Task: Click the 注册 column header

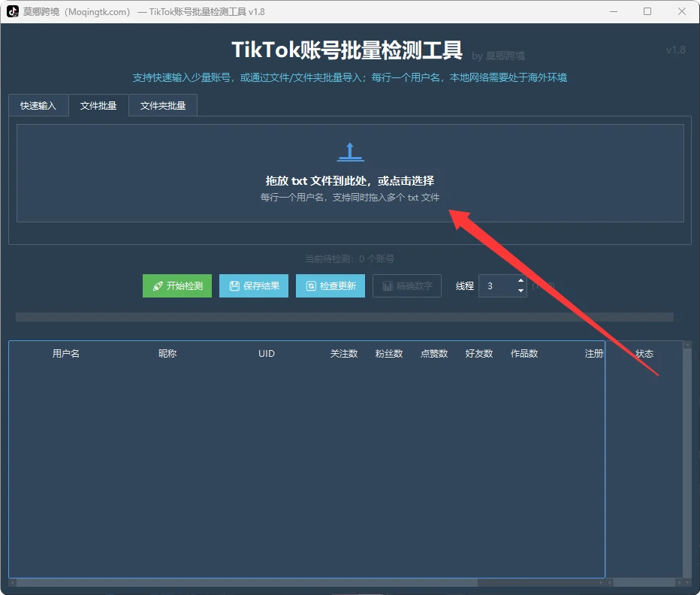Action: coord(594,353)
